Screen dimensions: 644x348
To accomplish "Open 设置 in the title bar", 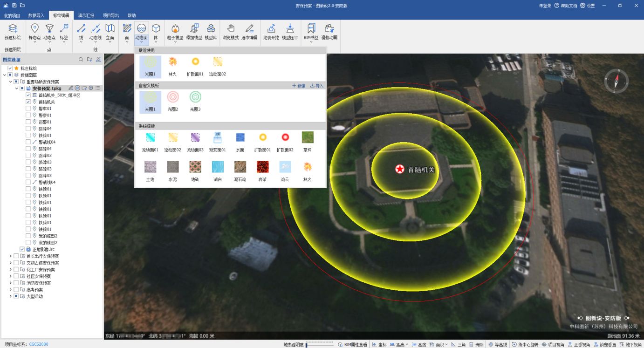I will 587,6.
